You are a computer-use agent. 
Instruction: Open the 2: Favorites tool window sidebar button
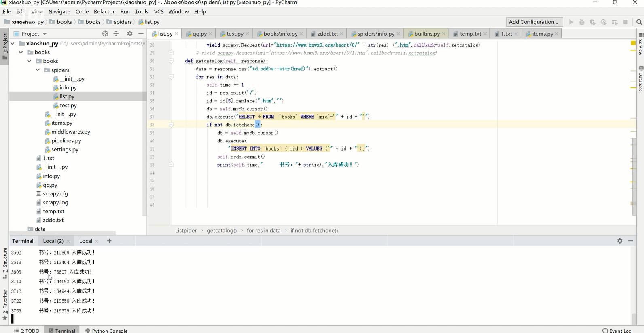(5, 305)
